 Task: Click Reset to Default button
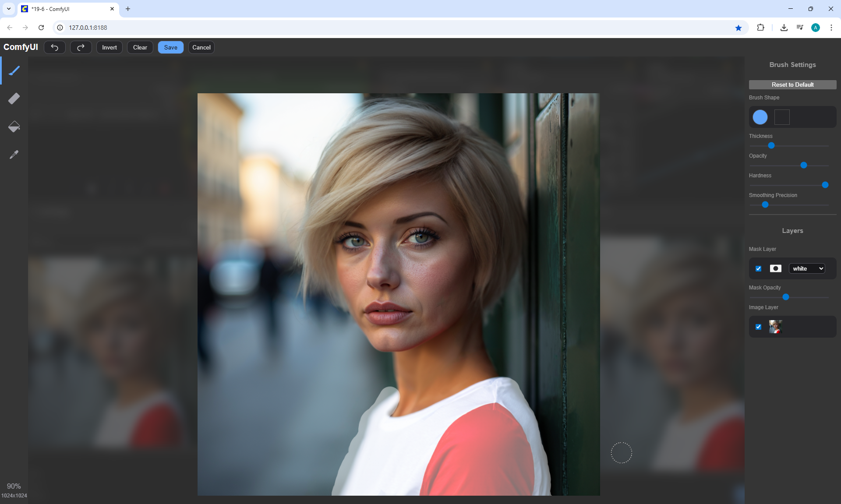pyautogui.click(x=792, y=85)
